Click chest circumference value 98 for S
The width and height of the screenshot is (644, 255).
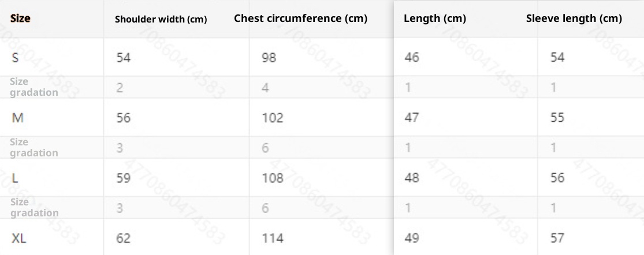[x=269, y=57]
